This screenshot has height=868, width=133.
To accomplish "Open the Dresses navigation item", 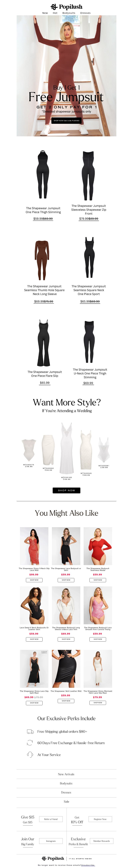I will (x=85, y=13).
